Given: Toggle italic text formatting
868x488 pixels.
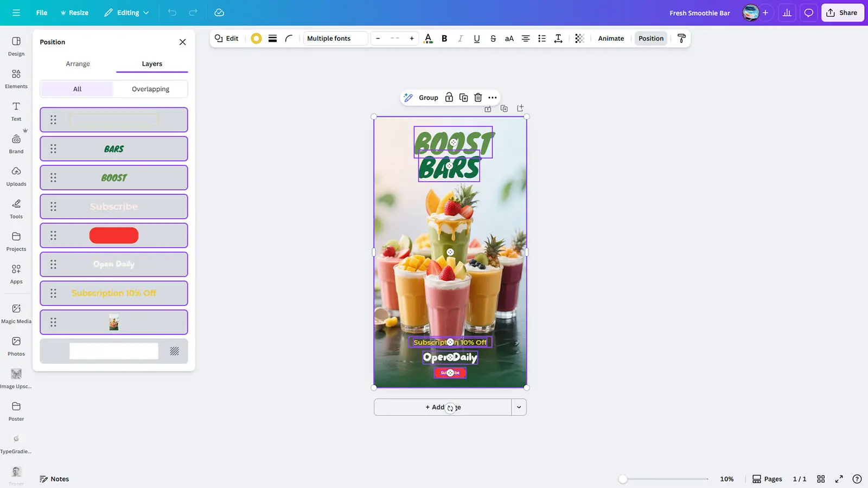Looking at the screenshot, I should pyautogui.click(x=460, y=38).
